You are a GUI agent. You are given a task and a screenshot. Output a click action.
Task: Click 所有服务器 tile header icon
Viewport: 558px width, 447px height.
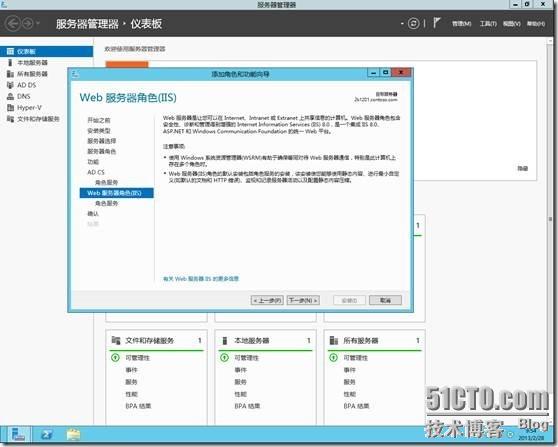coord(333,341)
